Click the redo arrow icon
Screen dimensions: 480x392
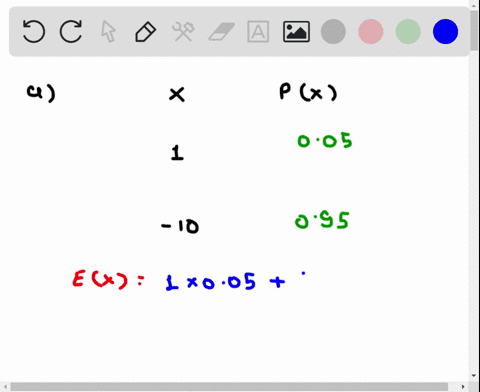tap(71, 31)
